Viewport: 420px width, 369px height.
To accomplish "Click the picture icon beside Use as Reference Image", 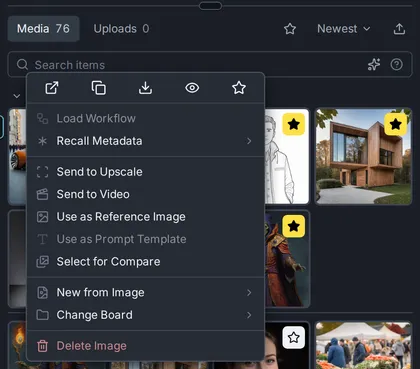I will (42, 217).
